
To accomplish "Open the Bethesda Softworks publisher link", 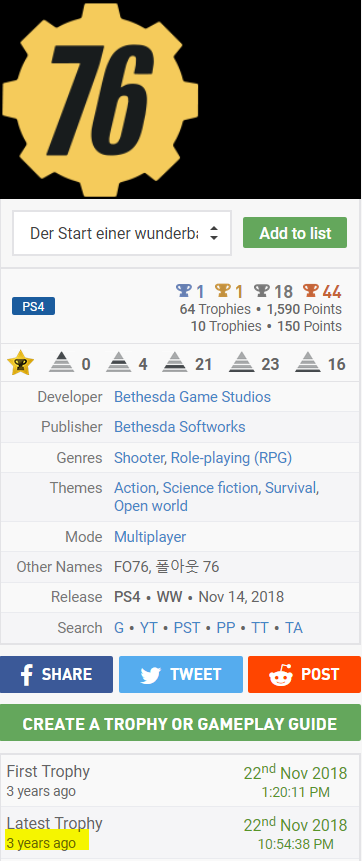I will point(180,427).
